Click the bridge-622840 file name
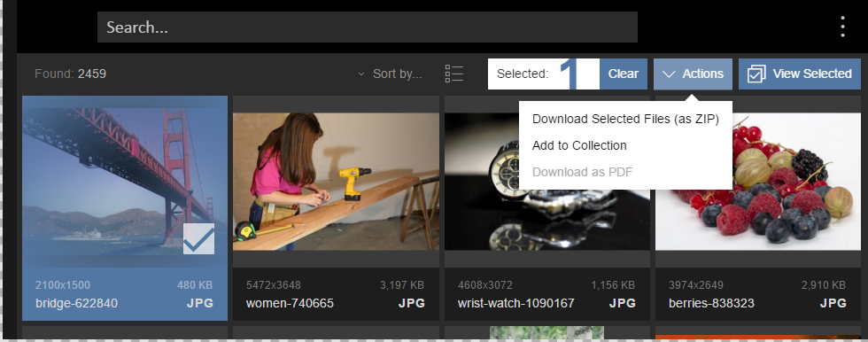Viewport: 868px width, 342px height. 76,303
